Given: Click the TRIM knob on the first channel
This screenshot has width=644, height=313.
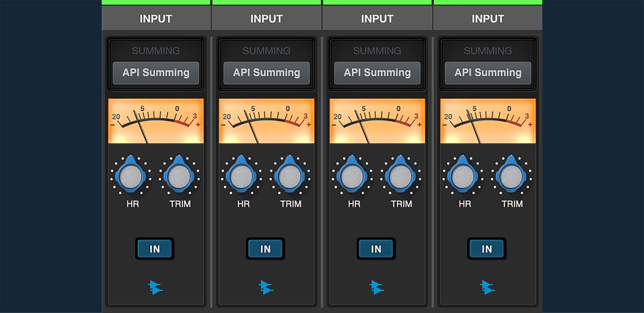Looking at the screenshot, I should click(x=179, y=176).
